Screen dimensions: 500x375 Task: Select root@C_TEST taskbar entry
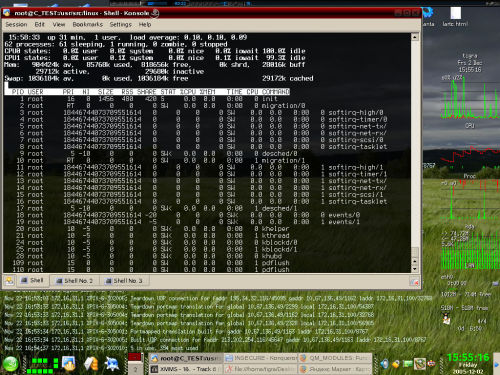click(186, 358)
